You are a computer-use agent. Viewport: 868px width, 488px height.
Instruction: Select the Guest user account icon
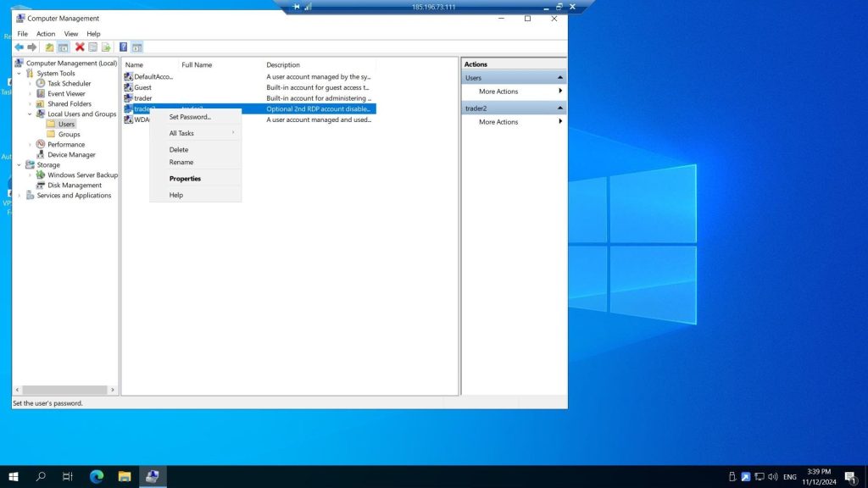128,87
